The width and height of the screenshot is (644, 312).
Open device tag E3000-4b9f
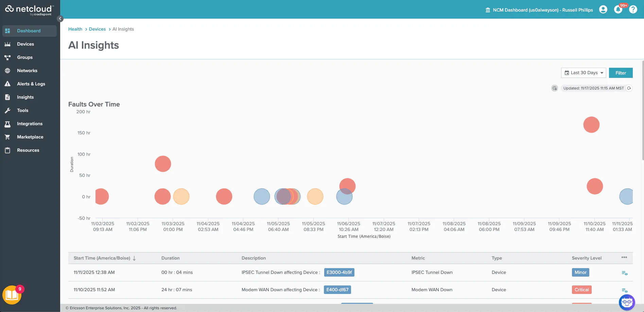(x=339, y=272)
